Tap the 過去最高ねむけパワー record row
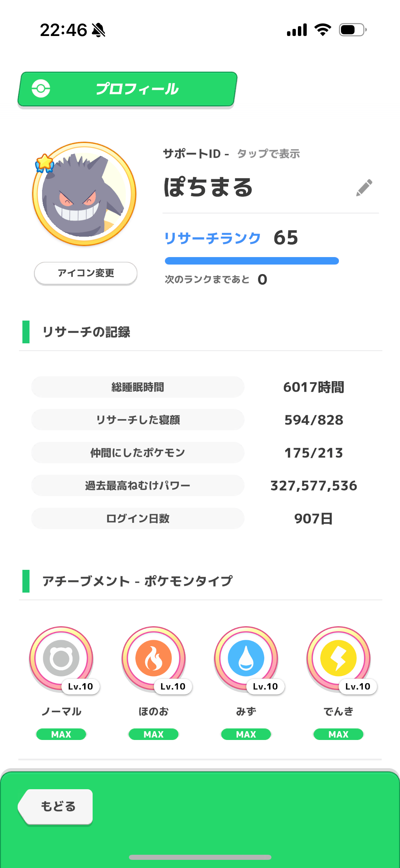400x868 pixels. 138,486
